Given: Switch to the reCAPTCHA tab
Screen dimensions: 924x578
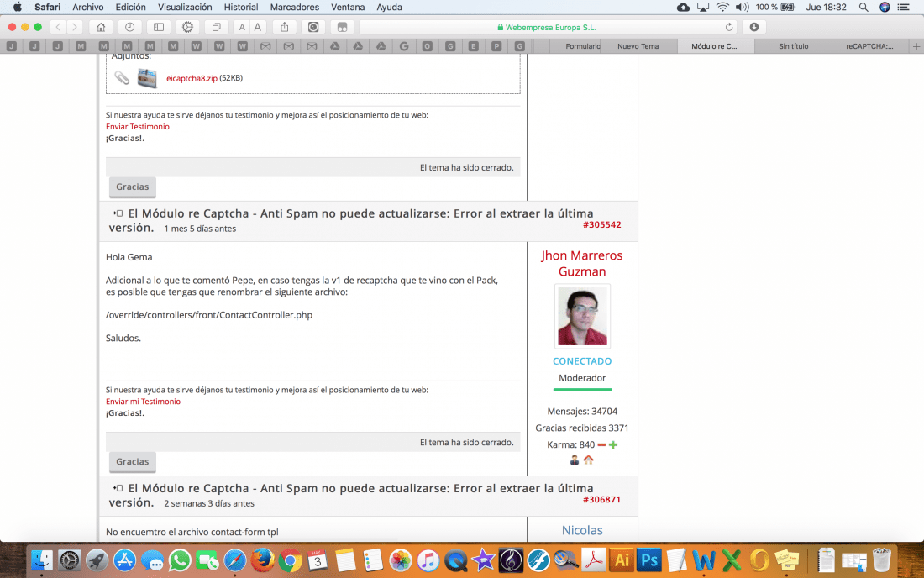Looking at the screenshot, I should click(x=869, y=46).
